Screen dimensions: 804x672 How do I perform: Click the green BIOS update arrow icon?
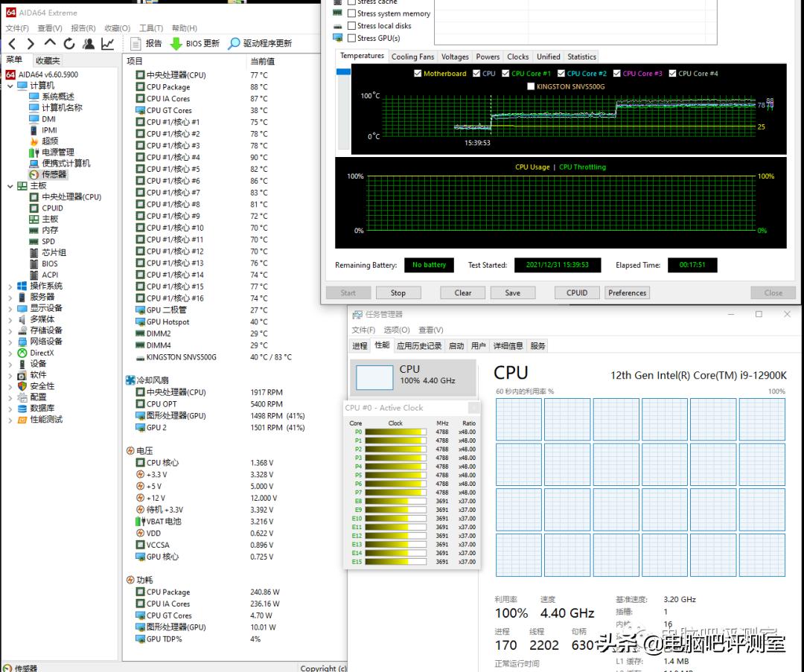click(x=176, y=44)
